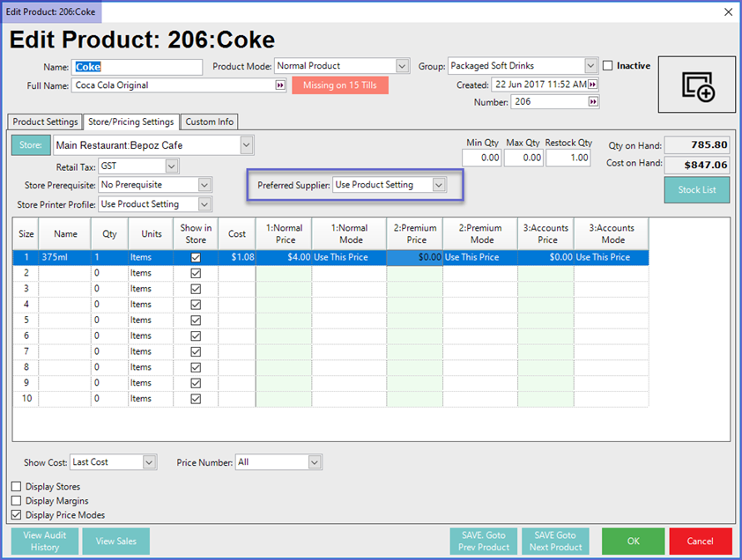The width and height of the screenshot is (742, 560).
Task: Click the picker icon beside Created date
Action: pos(593,85)
